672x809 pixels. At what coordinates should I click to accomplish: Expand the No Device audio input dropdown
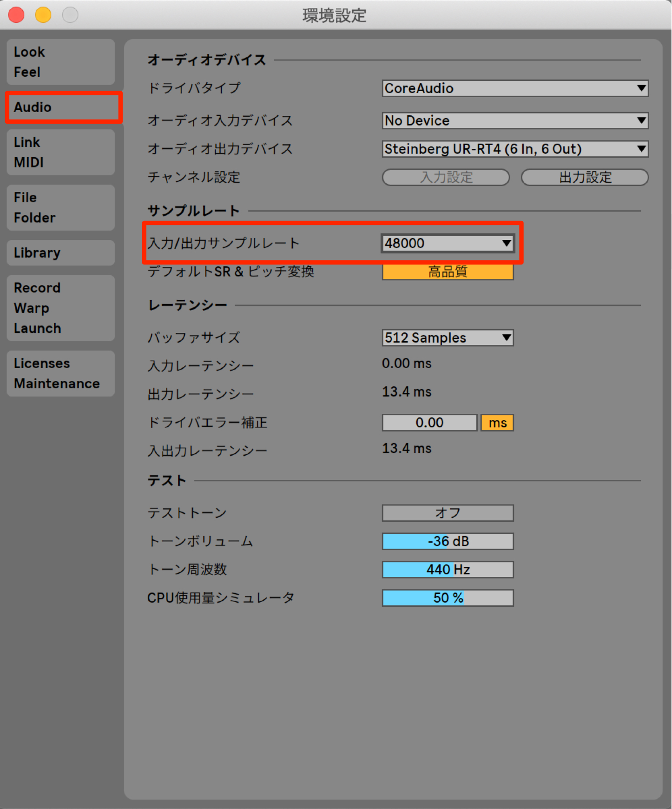click(515, 121)
